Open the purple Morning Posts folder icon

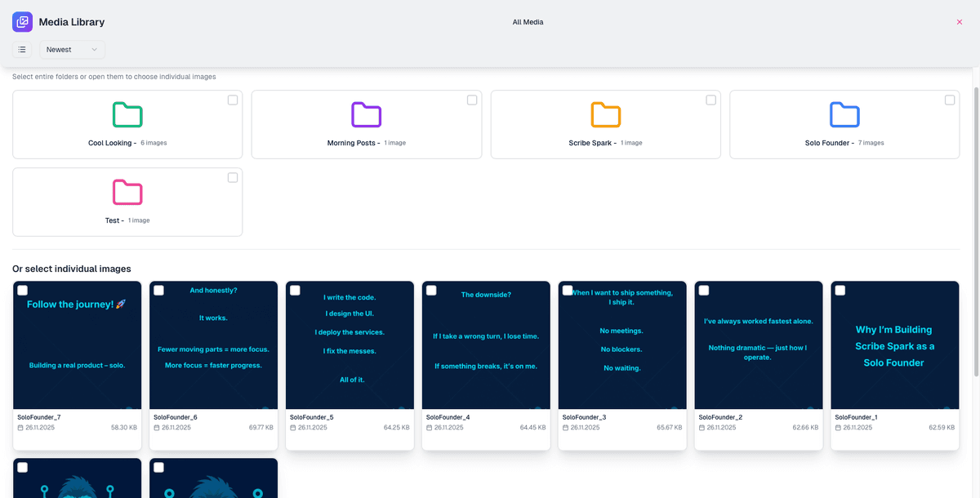[x=367, y=115]
